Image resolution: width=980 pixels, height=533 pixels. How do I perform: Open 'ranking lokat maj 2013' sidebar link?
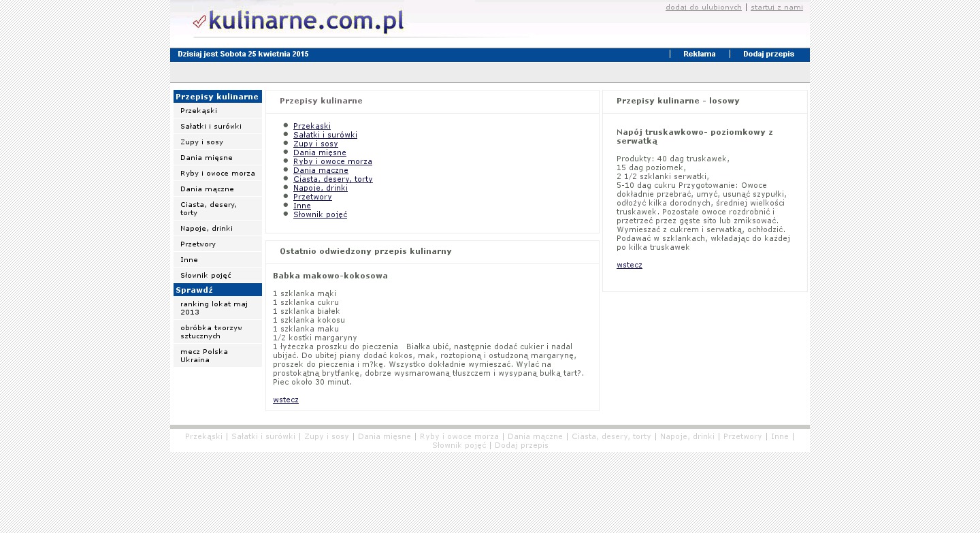pos(214,308)
